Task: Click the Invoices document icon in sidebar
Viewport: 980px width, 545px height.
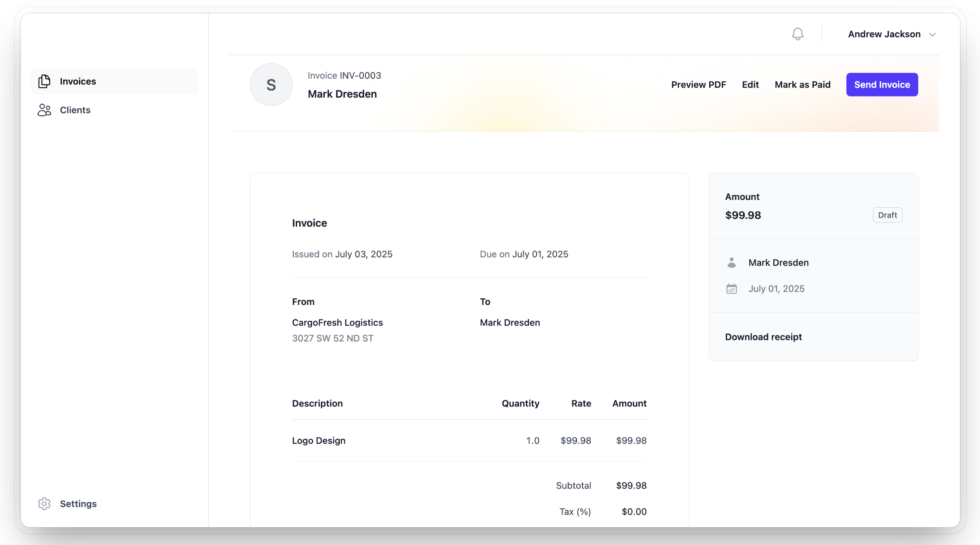Action: coord(44,81)
